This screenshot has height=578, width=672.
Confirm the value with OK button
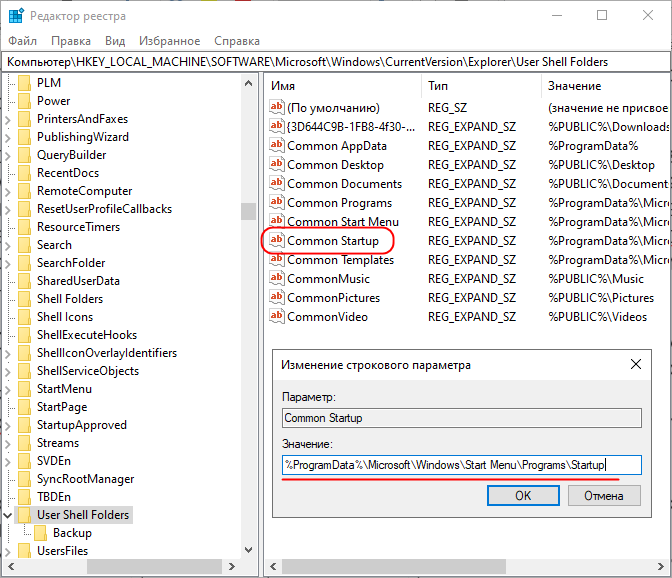tap(523, 495)
